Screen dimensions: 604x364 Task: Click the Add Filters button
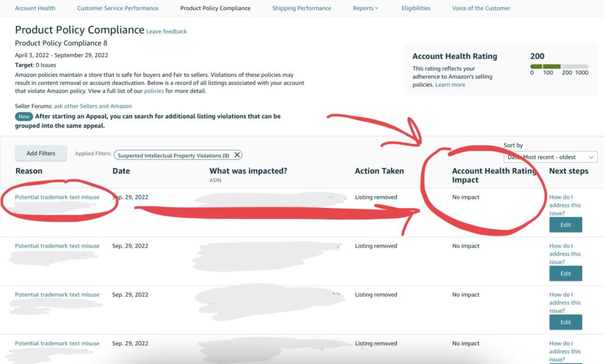coord(41,153)
